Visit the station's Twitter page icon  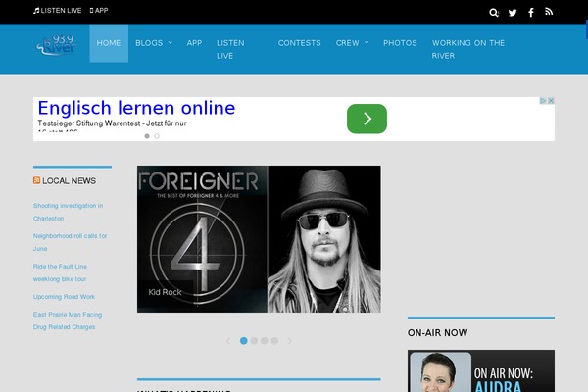point(513,13)
